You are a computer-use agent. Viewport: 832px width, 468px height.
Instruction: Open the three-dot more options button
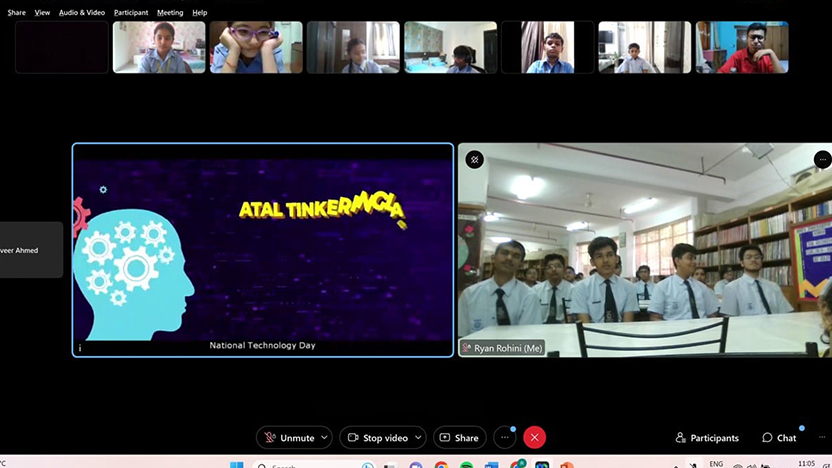pos(505,438)
